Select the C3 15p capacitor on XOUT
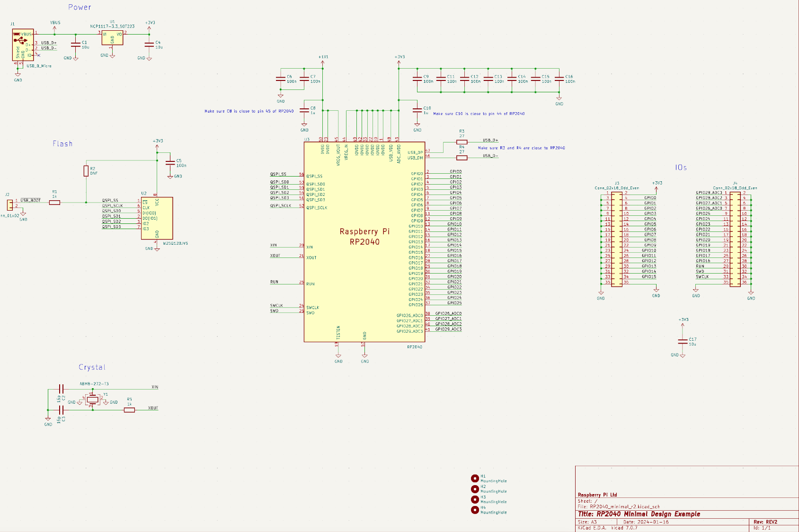Screen dimensions: 799x532 click(61, 410)
